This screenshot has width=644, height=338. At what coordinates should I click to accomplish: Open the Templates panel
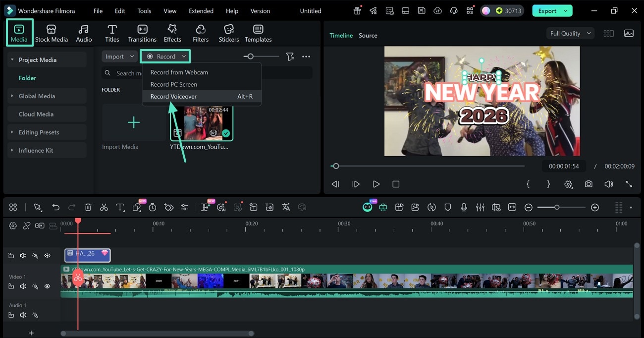click(258, 33)
